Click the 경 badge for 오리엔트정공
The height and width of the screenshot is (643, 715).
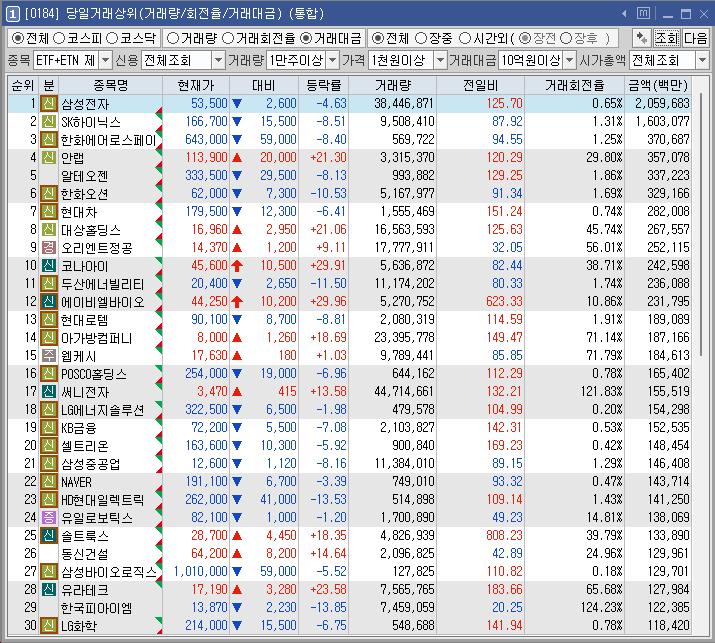[48, 248]
